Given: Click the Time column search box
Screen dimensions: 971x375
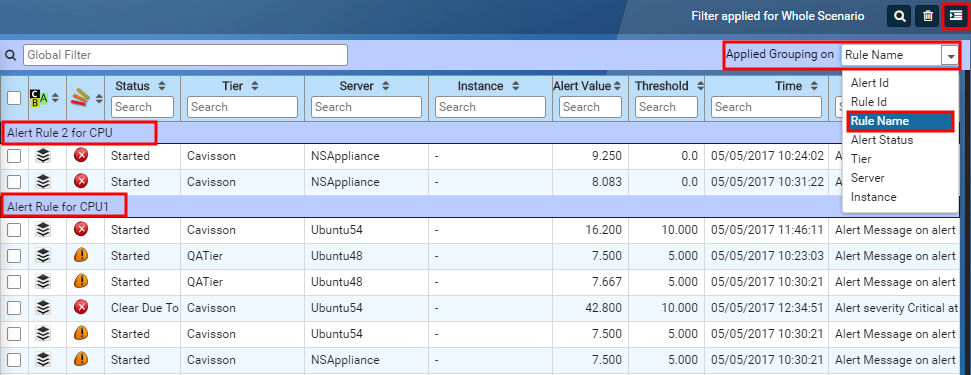Looking at the screenshot, I should click(x=767, y=107).
